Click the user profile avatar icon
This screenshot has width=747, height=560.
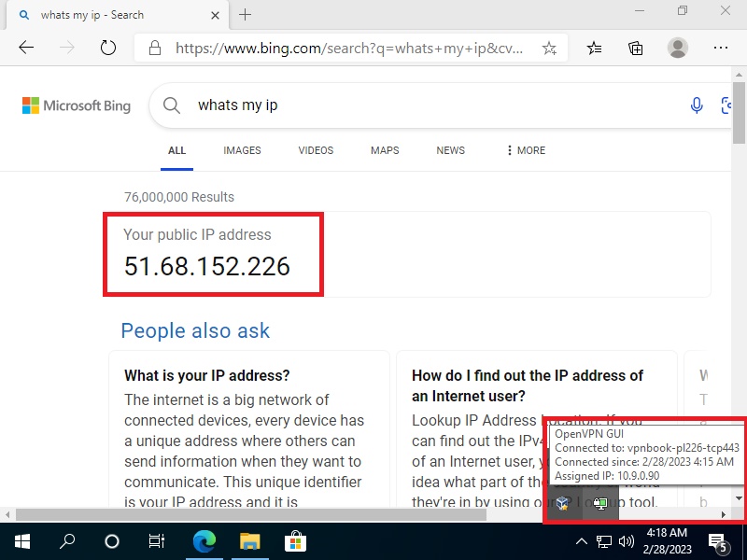click(678, 48)
